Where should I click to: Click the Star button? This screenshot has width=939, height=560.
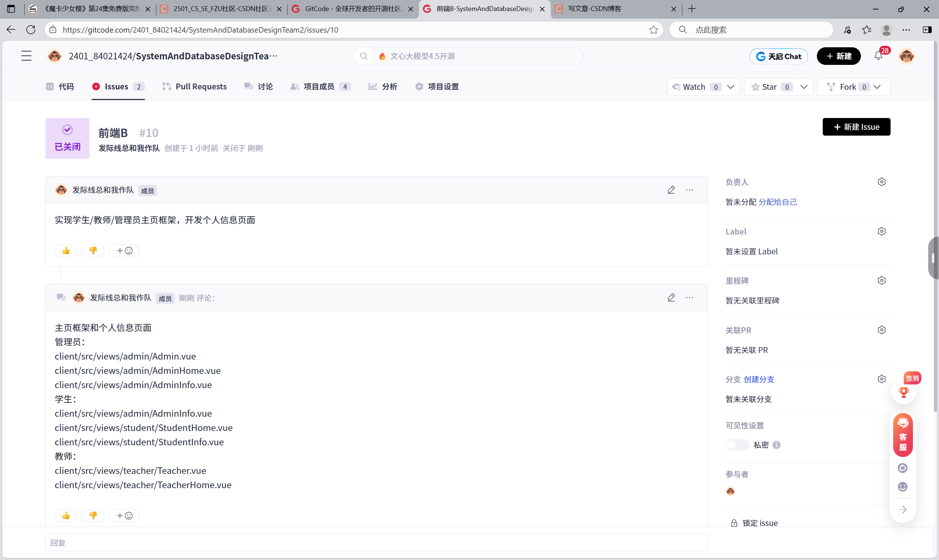(x=769, y=87)
